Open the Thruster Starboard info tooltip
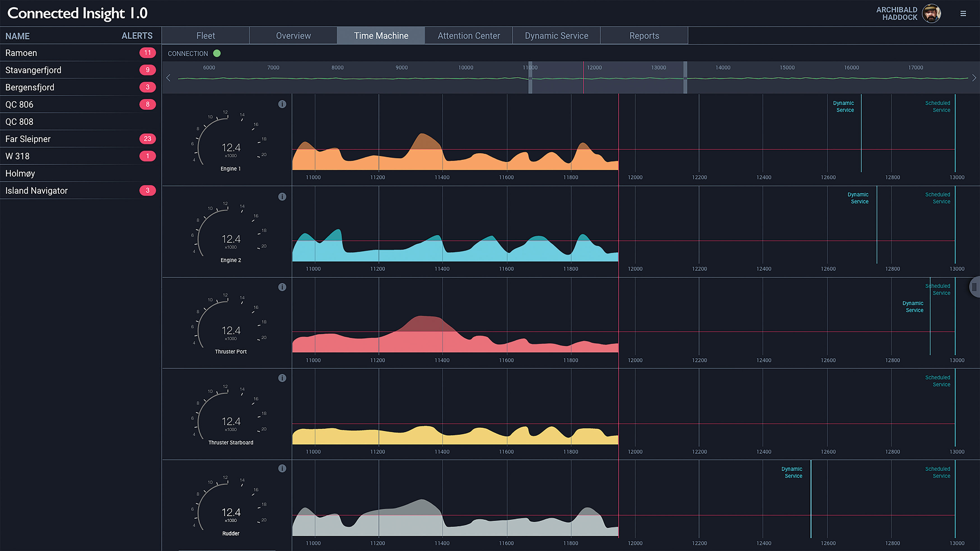The width and height of the screenshot is (980, 551). tap(282, 378)
